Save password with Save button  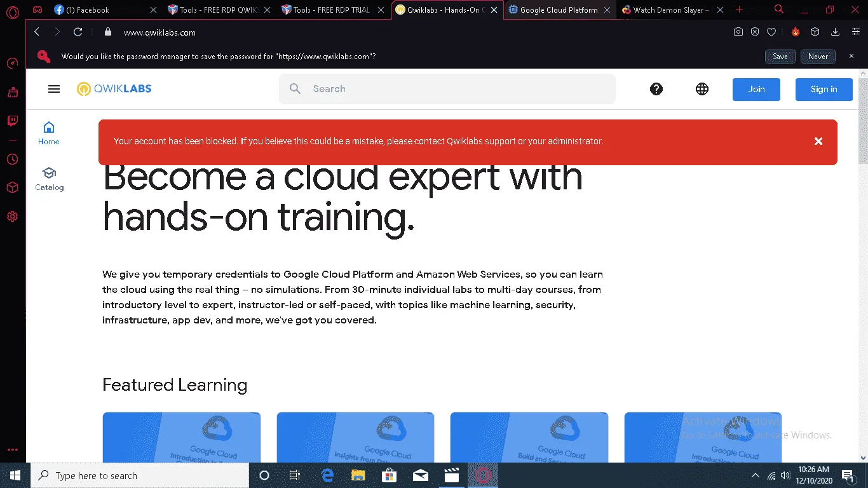click(x=780, y=57)
